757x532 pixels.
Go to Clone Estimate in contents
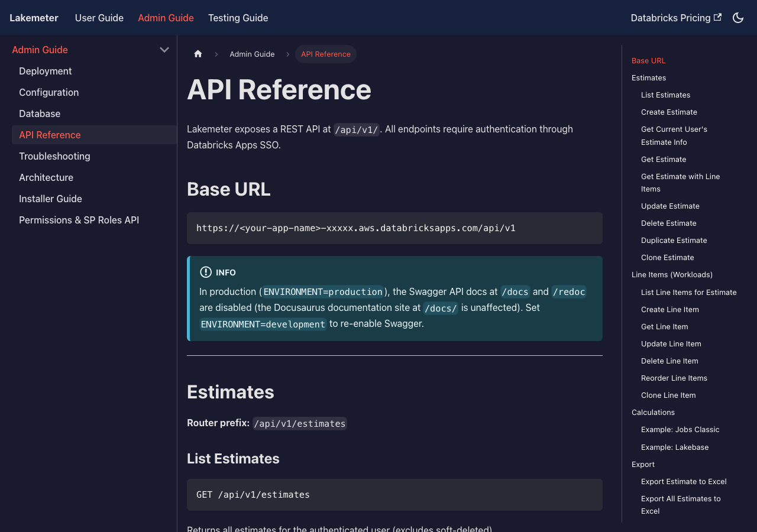coord(668,257)
